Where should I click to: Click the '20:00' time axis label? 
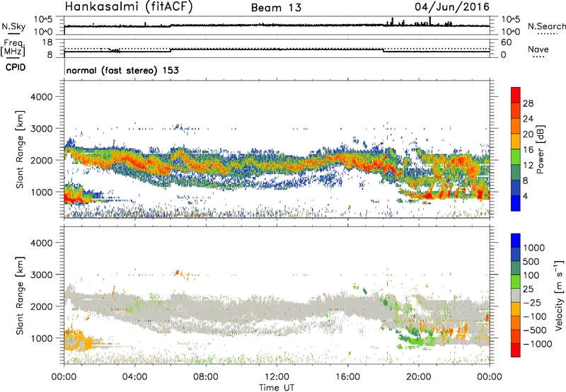[x=418, y=377]
